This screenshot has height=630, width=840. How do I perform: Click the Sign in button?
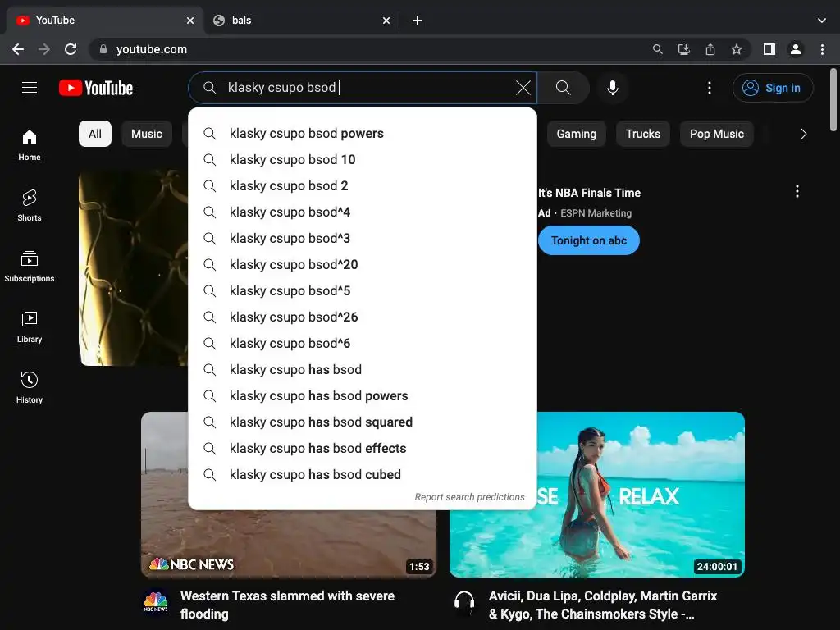(773, 88)
